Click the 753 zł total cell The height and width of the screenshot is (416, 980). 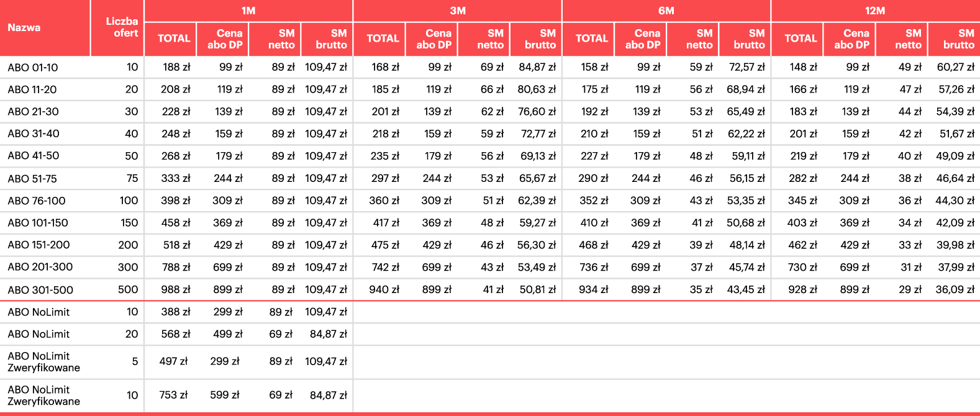173,395
